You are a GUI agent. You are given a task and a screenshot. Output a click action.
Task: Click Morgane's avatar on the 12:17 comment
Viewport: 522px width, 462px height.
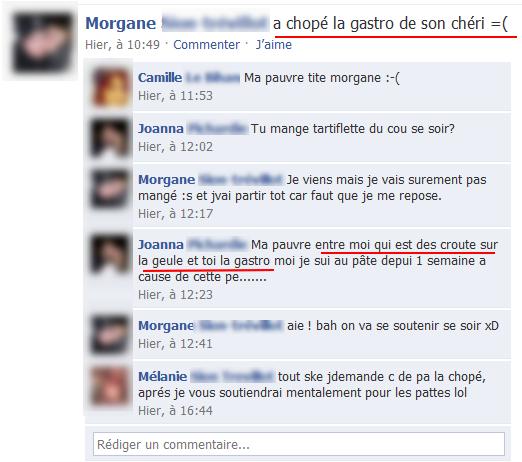click(111, 189)
